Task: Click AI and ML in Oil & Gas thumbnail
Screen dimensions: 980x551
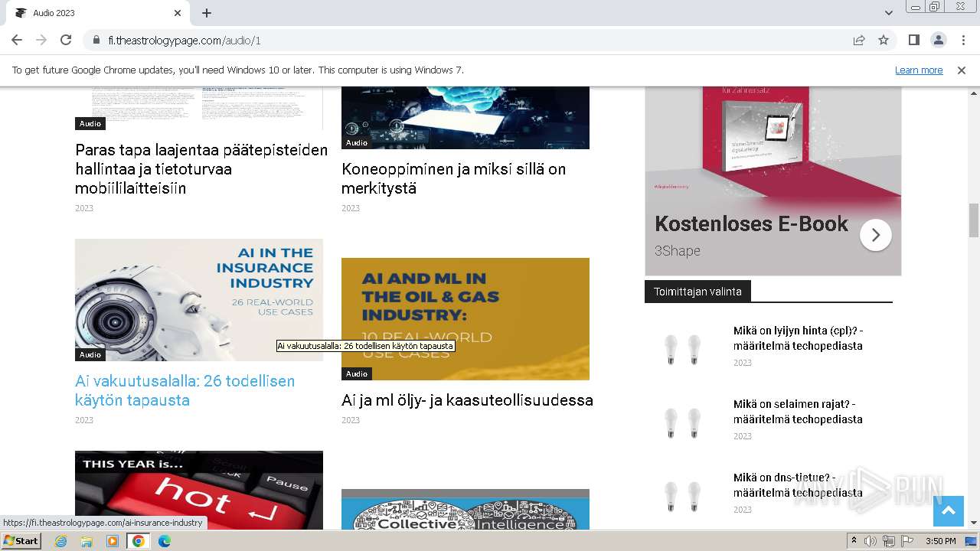Action: coord(465,319)
